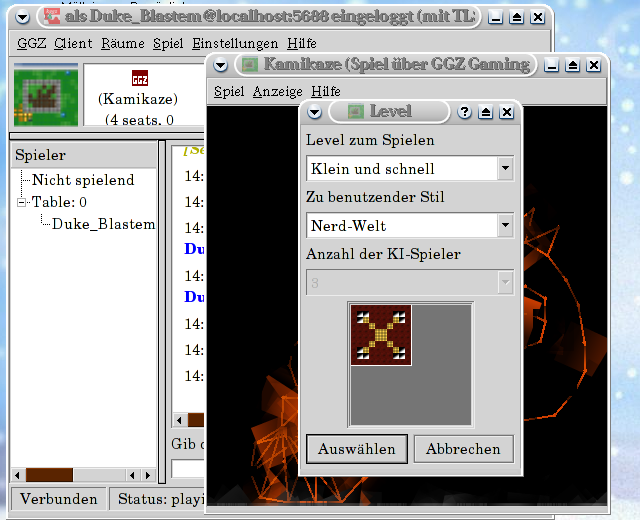640x520 pixels.
Task: Shade the GGZ client window with roll-up button
Action: point(517,17)
